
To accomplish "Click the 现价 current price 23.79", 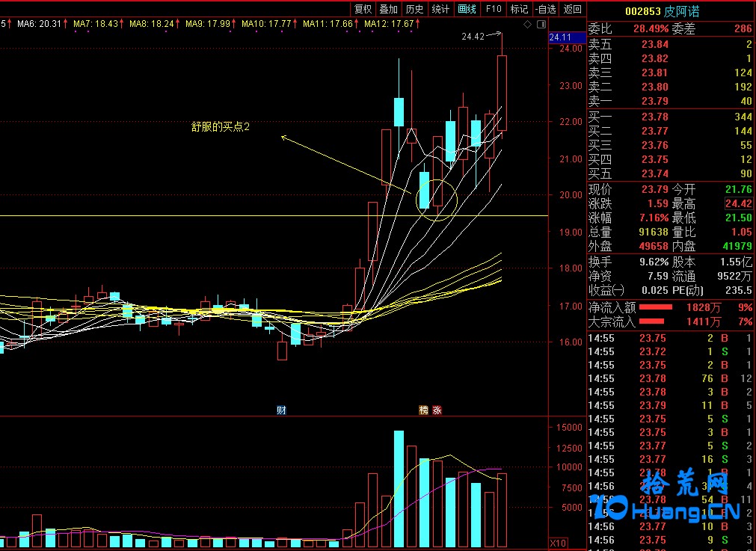I will coord(655,189).
